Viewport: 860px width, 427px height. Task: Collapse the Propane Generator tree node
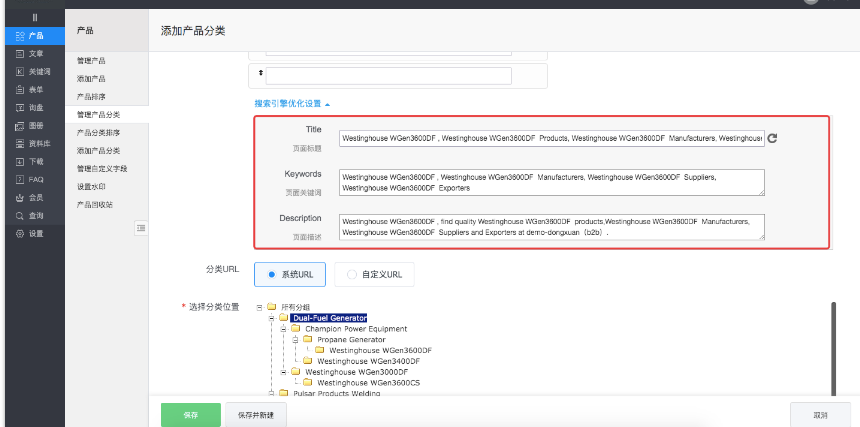pos(295,340)
